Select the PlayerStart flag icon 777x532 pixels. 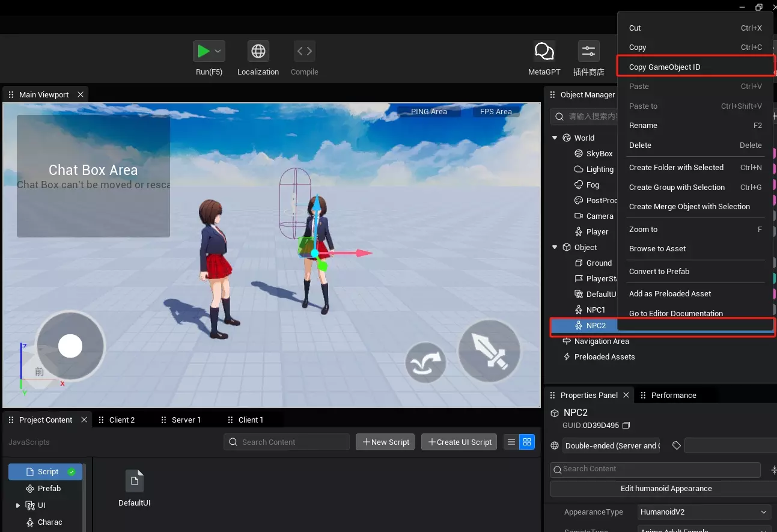pyautogui.click(x=579, y=278)
